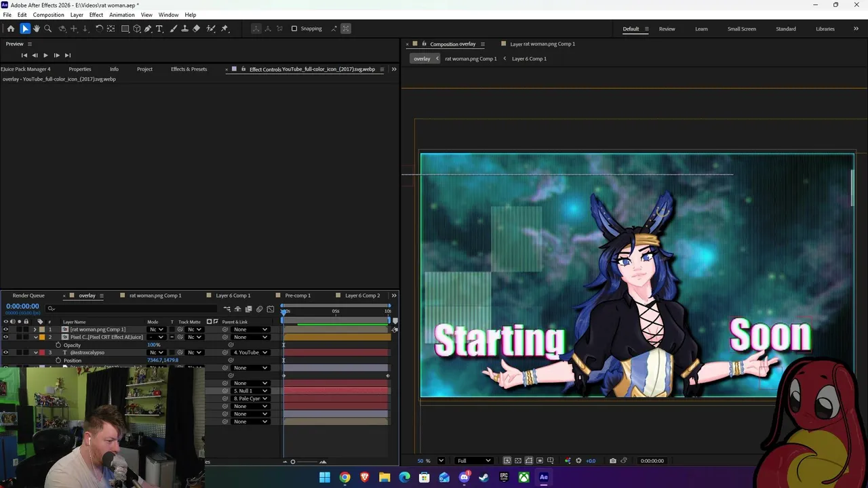Switch to the Learn workspace
The height and width of the screenshot is (488, 868).
pyautogui.click(x=701, y=28)
